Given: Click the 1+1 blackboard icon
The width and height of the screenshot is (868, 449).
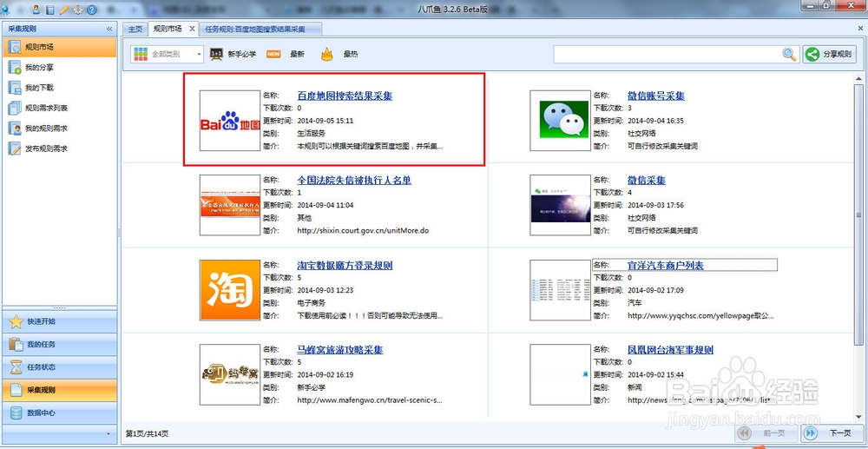Looking at the screenshot, I should pos(216,54).
